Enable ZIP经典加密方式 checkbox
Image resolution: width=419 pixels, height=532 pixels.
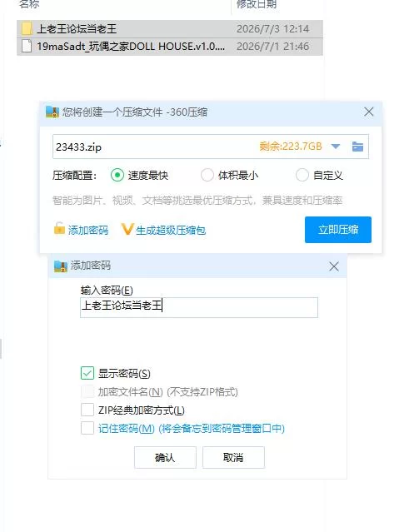coord(87,410)
